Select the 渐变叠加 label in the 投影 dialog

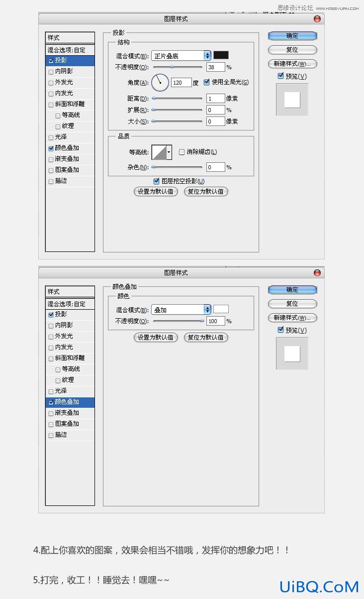[67, 159]
